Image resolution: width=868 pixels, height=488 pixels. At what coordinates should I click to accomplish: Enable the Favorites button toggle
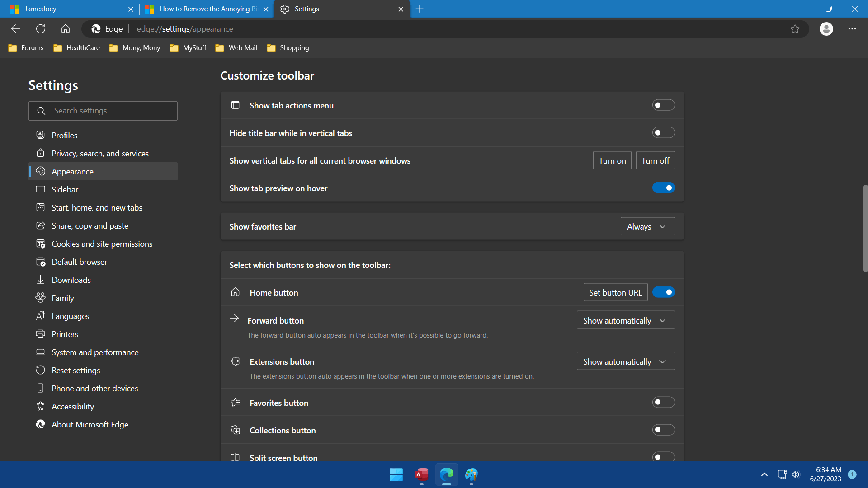[663, 403]
